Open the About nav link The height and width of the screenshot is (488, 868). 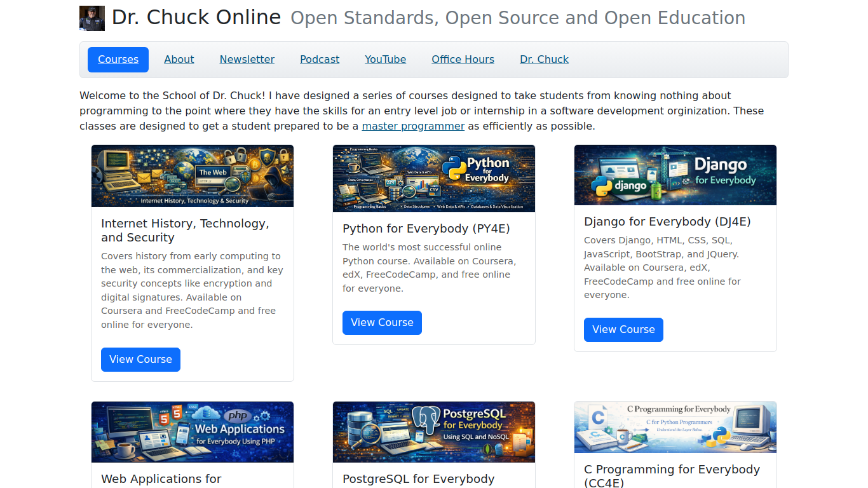coord(179,60)
